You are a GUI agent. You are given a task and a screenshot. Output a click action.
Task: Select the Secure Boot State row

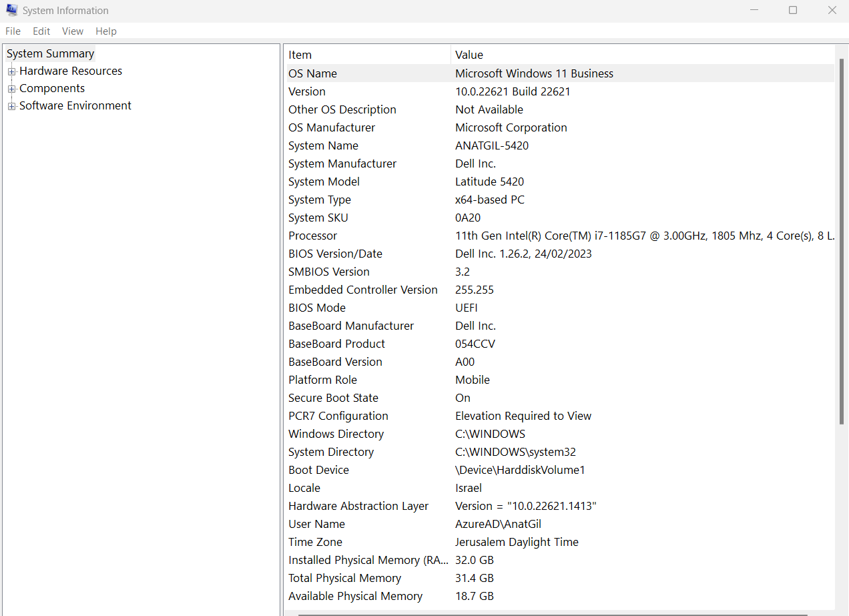click(x=561, y=398)
